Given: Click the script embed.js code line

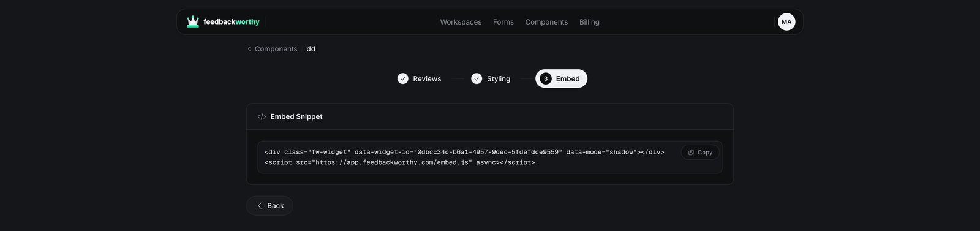Looking at the screenshot, I should coord(400,162).
